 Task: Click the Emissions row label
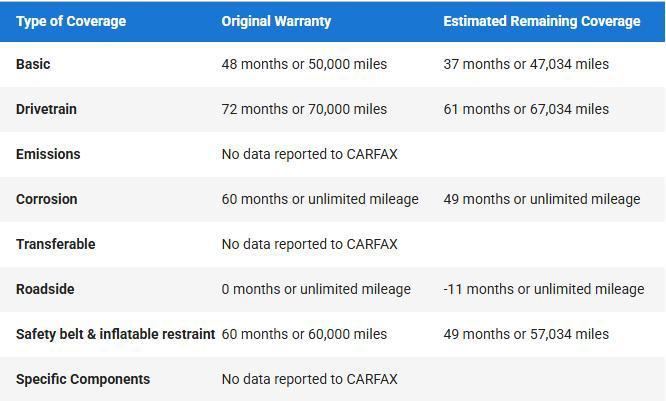coord(48,154)
